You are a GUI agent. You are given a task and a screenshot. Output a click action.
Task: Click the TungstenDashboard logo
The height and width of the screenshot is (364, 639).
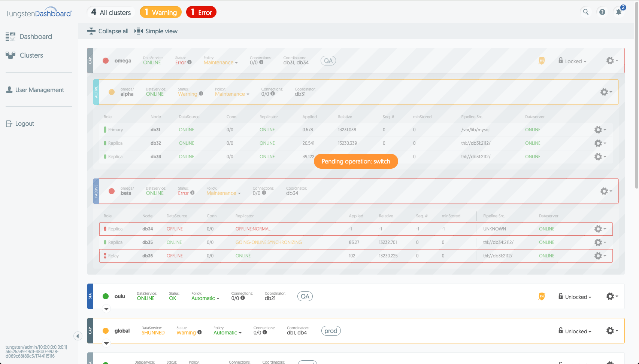(x=39, y=12)
